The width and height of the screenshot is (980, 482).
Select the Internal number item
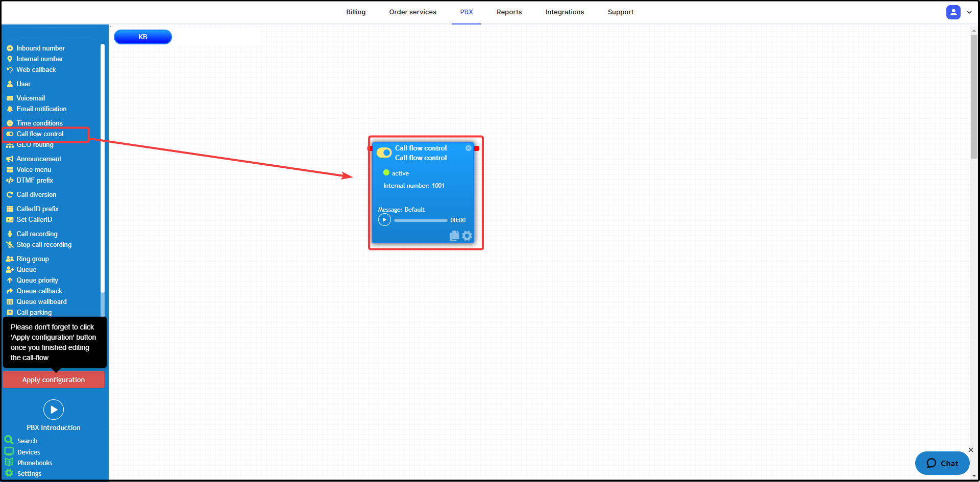click(x=39, y=59)
